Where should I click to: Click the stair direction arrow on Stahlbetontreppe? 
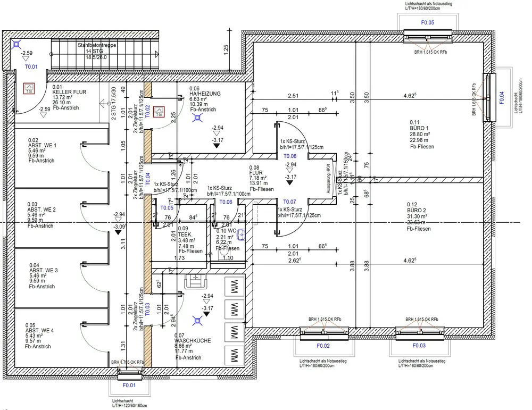pos(157,54)
